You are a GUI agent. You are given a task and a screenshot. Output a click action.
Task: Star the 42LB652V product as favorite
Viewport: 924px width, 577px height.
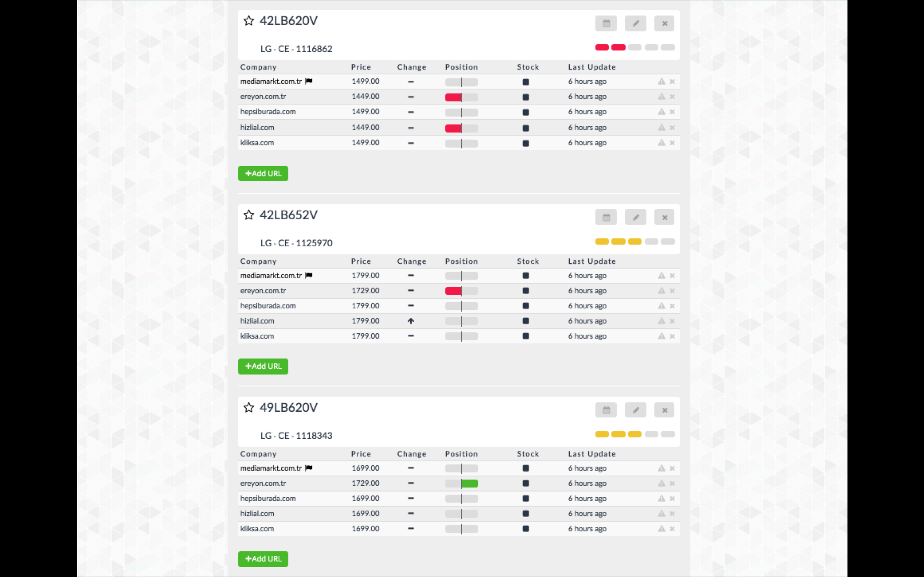point(249,215)
